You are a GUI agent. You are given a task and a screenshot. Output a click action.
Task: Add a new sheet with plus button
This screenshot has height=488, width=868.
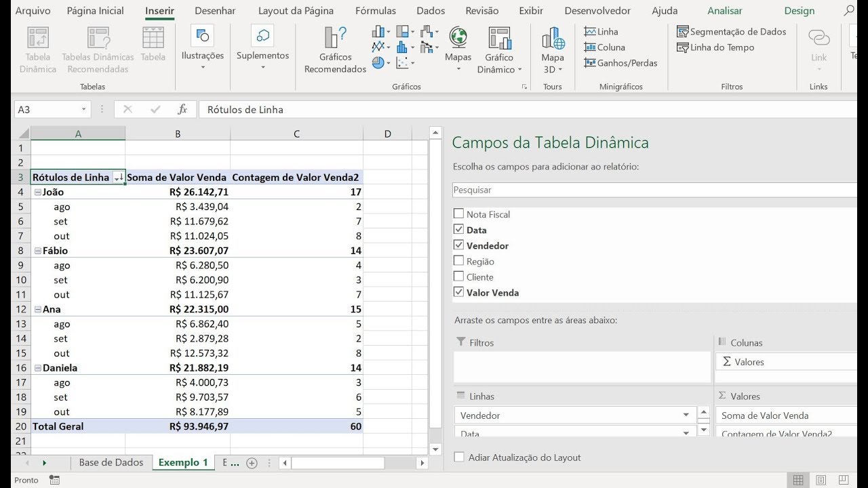point(252,463)
